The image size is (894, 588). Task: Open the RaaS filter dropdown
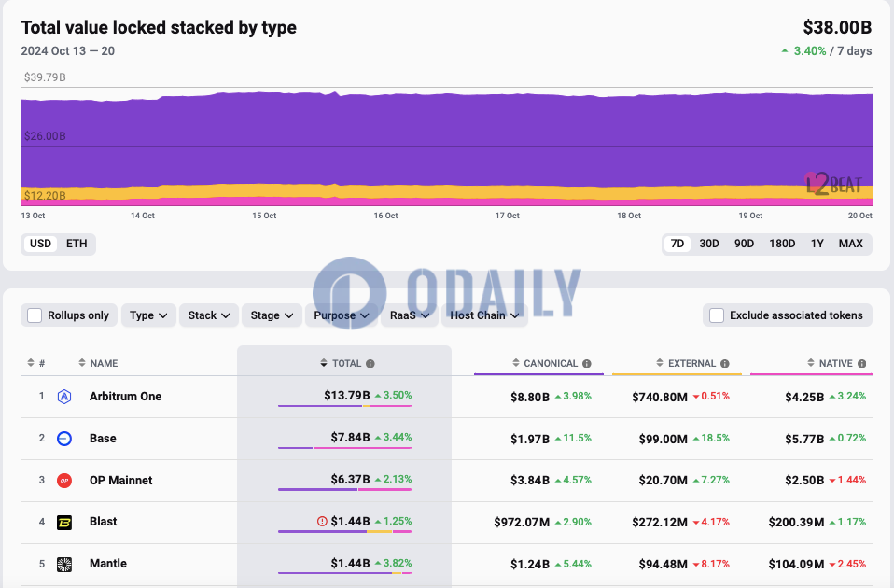410,315
